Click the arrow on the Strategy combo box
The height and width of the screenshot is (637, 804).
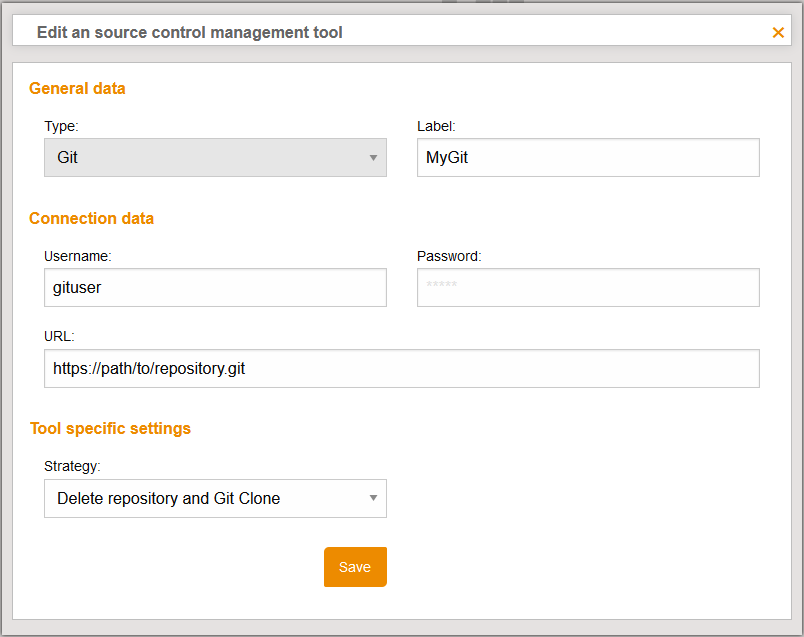[x=373, y=498]
